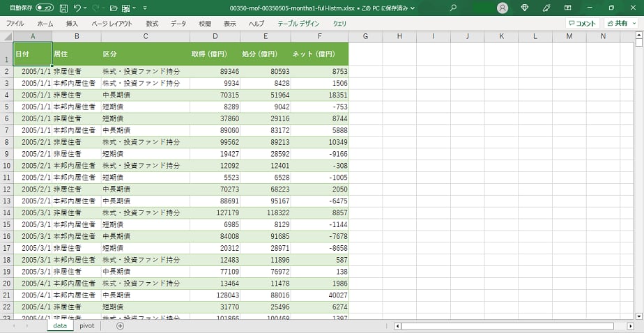Image resolution: width=644 pixels, height=333 pixels.
Task: Click the Undo arrow icon
Action: pyautogui.click(x=77, y=8)
